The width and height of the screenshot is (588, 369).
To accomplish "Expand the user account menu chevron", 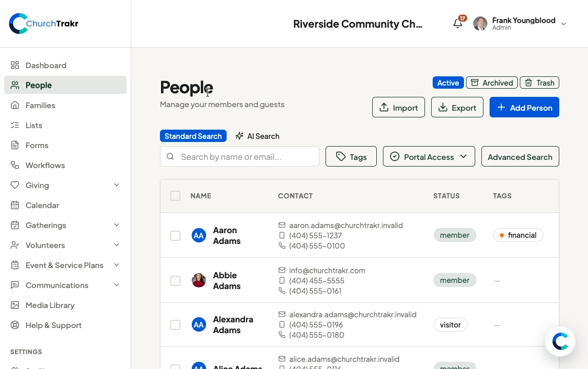I will (x=563, y=24).
